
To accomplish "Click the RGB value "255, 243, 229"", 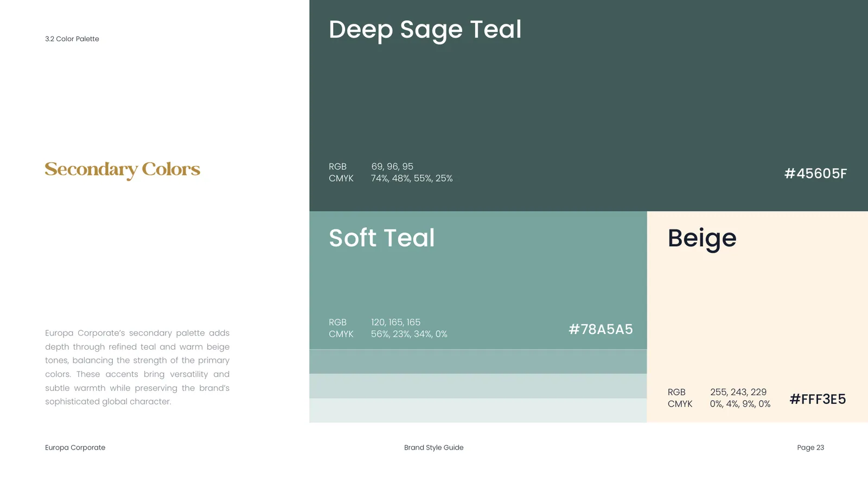I will coord(738,392).
